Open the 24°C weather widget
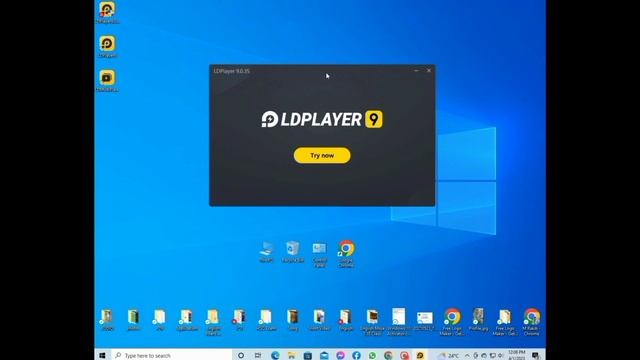 click(x=449, y=356)
